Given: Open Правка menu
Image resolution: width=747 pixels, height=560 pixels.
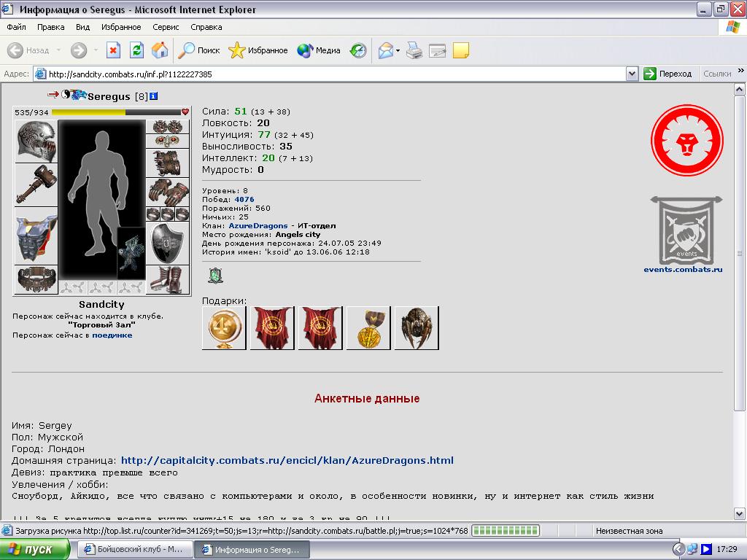Looking at the screenshot, I should 50,27.
